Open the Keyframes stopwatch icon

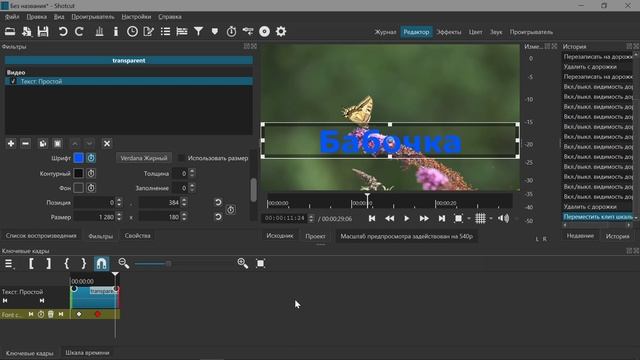231,31
